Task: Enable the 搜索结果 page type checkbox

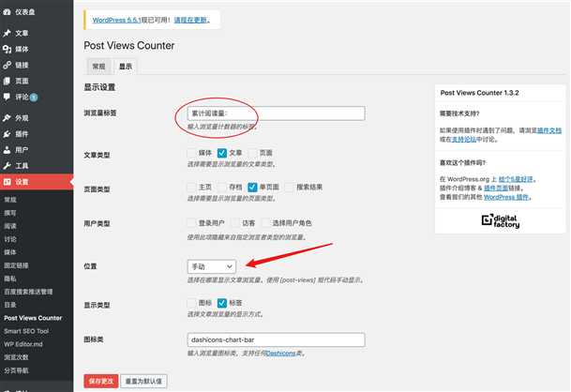Action: (289, 187)
